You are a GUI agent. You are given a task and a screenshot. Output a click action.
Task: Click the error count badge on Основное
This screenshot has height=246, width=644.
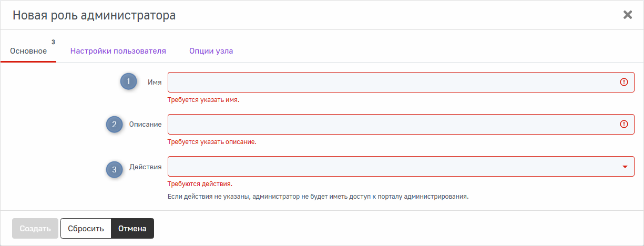53,42
